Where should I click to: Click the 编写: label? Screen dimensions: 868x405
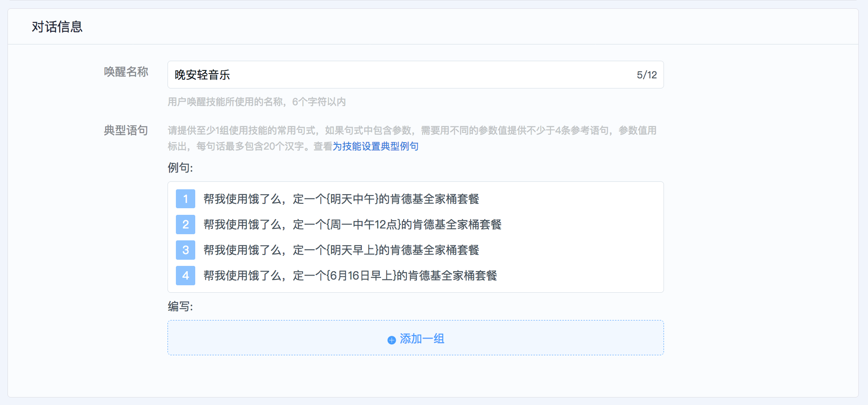click(x=180, y=306)
